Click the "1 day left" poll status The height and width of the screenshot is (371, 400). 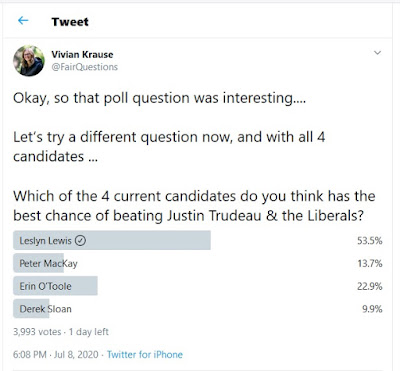89,332
